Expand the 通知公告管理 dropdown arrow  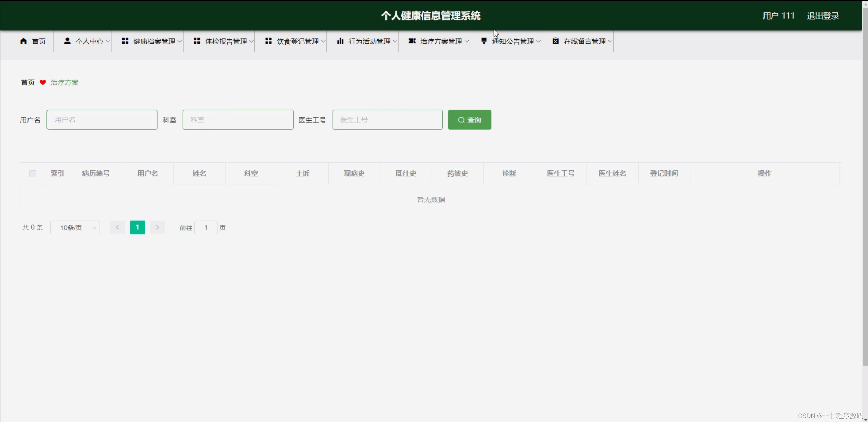pos(539,41)
